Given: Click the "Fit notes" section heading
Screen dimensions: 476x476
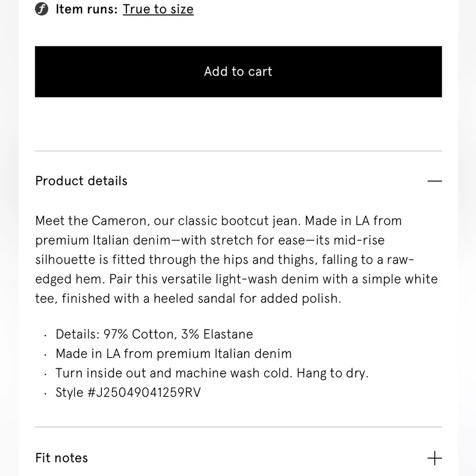Looking at the screenshot, I should pyautogui.click(x=62, y=458).
